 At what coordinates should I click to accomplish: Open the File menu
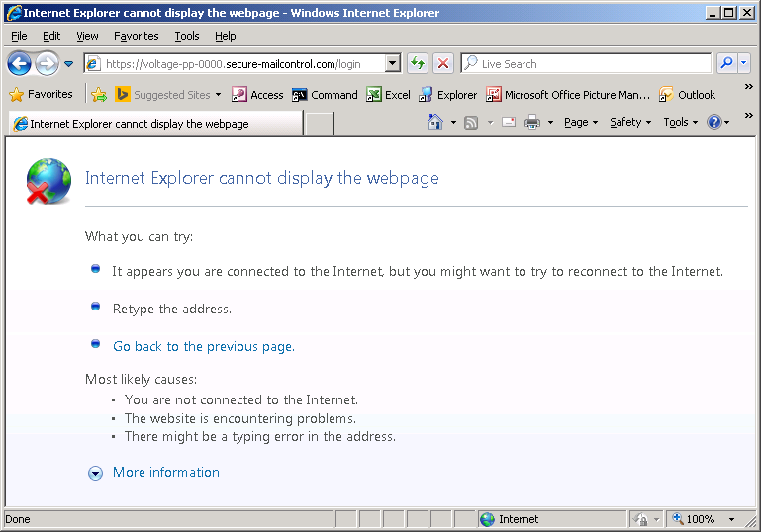pos(19,36)
